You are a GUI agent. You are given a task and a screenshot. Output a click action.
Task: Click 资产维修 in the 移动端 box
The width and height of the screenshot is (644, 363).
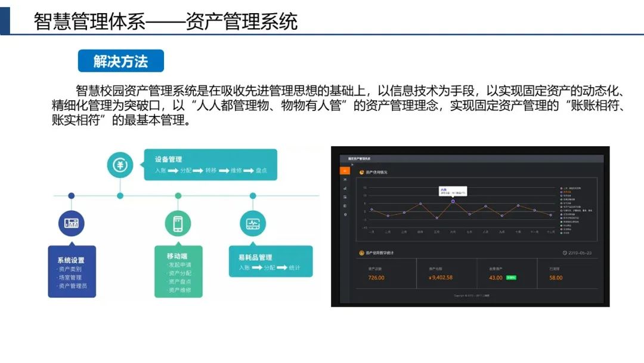click(179, 290)
